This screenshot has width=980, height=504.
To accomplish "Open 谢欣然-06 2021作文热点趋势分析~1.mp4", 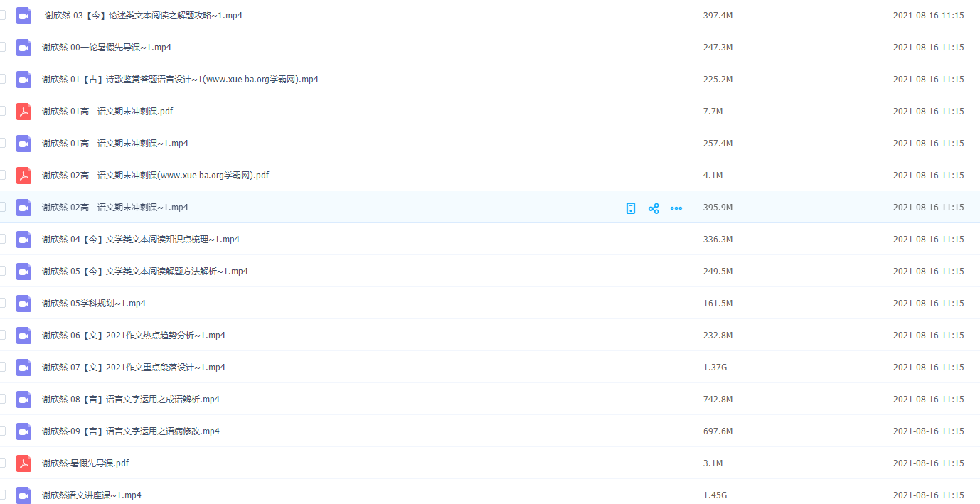I will 134,336.
